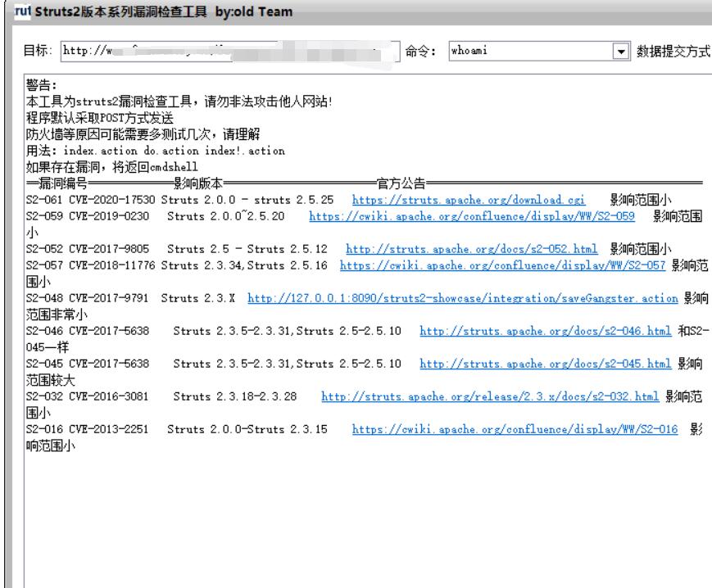
Task: Open the saveGangster.action localhost link
Action: pyautogui.click(x=463, y=299)
